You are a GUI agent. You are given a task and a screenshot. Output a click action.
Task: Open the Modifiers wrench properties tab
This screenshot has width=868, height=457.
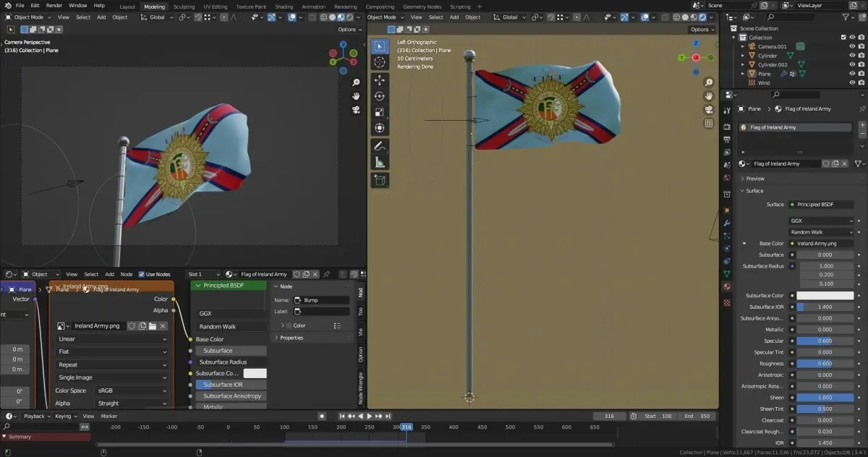click(727, 223)
